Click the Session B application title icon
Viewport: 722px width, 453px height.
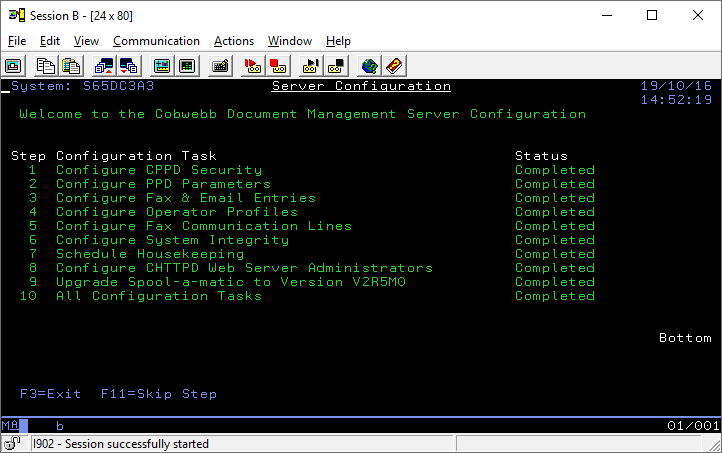point(17,15)
